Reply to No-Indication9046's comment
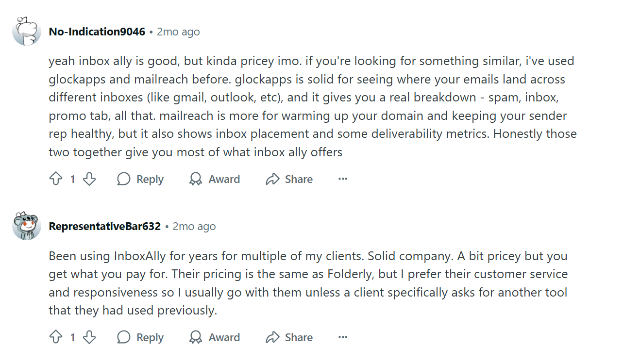 [x=140, y=179]
